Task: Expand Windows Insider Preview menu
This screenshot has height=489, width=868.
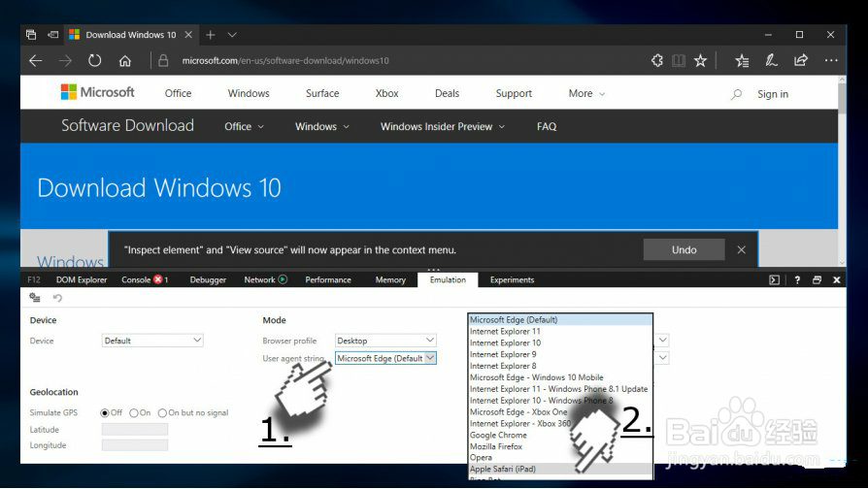Action: click(x=443, y=126)
